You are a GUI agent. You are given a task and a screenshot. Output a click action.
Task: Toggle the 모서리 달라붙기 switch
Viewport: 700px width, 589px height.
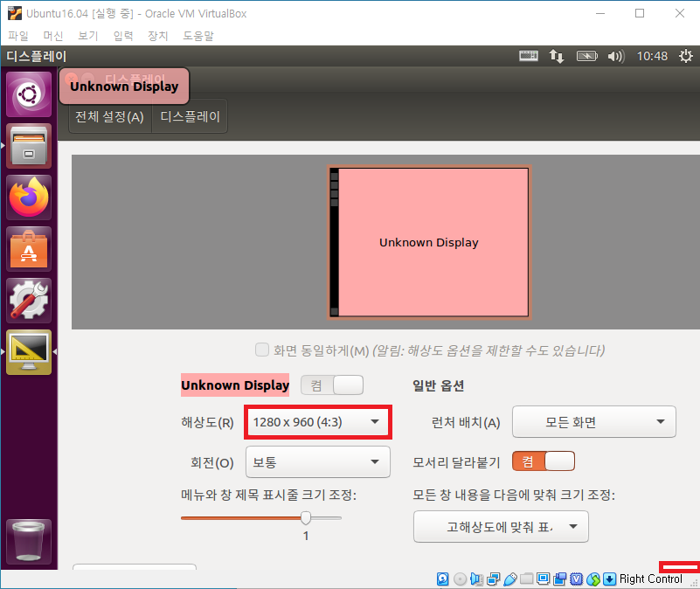coord(544,461)
